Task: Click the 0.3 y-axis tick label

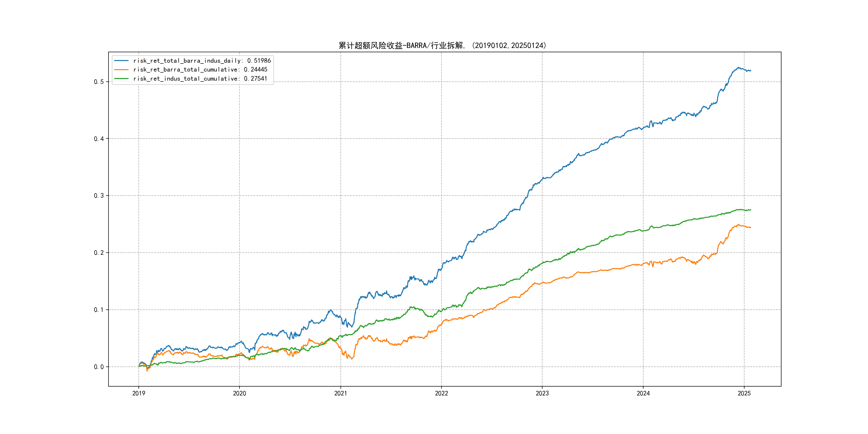Action: click(x=99, y=196)
